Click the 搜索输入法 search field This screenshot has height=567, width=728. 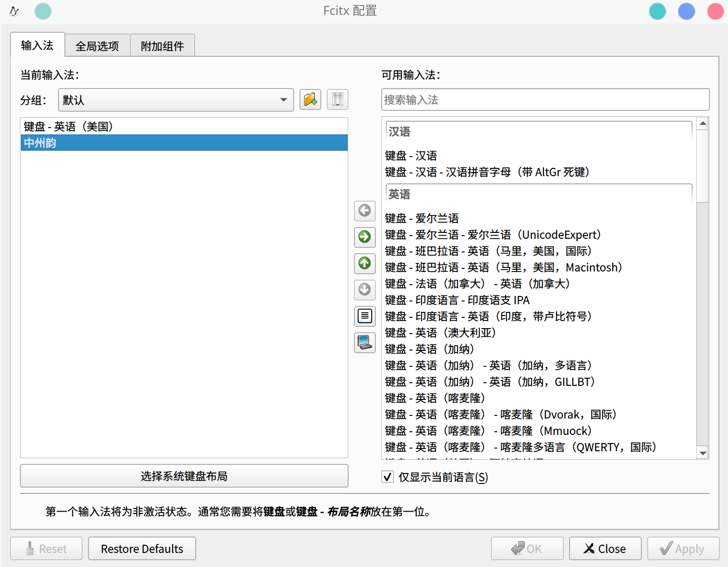545,99
